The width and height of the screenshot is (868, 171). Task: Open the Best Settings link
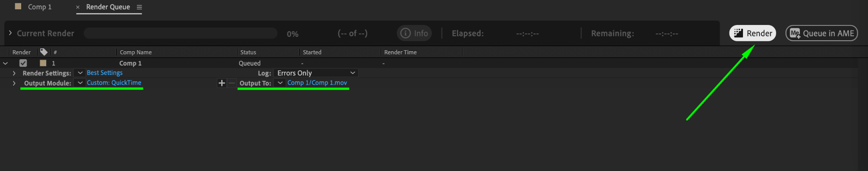[x=105, y=73]
